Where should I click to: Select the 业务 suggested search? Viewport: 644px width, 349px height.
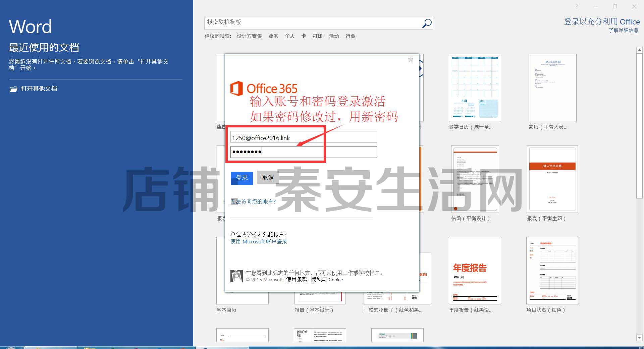tap(273, 36)
